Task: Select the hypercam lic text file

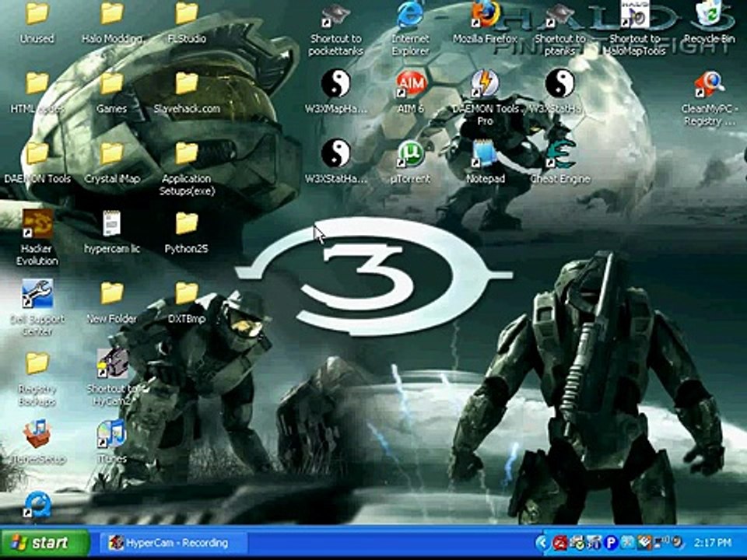Action: click(111, 224)
